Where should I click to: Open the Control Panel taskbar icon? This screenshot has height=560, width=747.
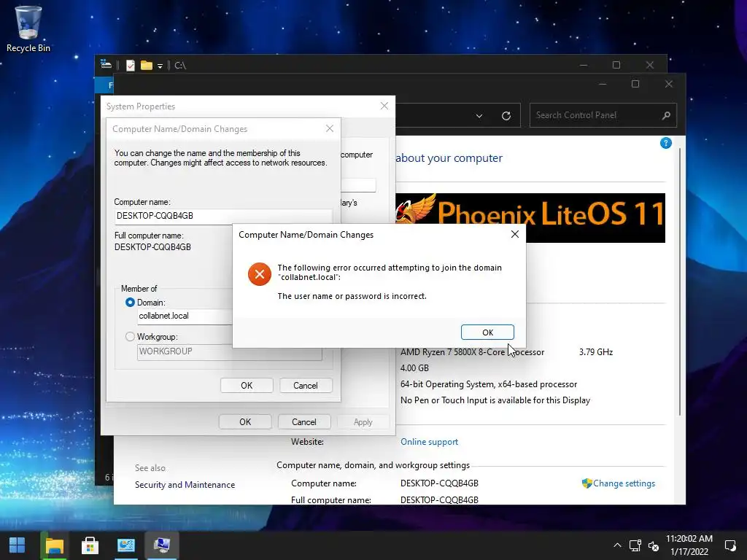click(126, 545)
